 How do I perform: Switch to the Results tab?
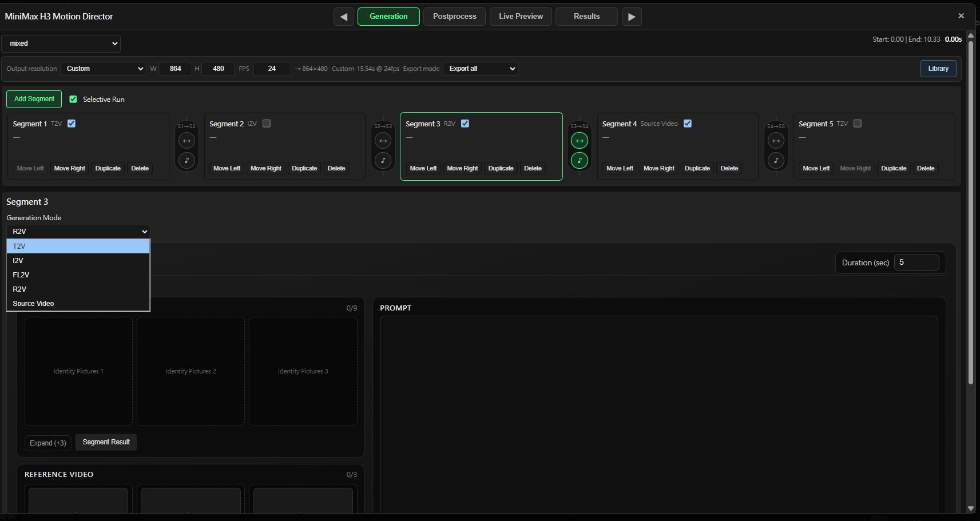click(x=587, y=17)
